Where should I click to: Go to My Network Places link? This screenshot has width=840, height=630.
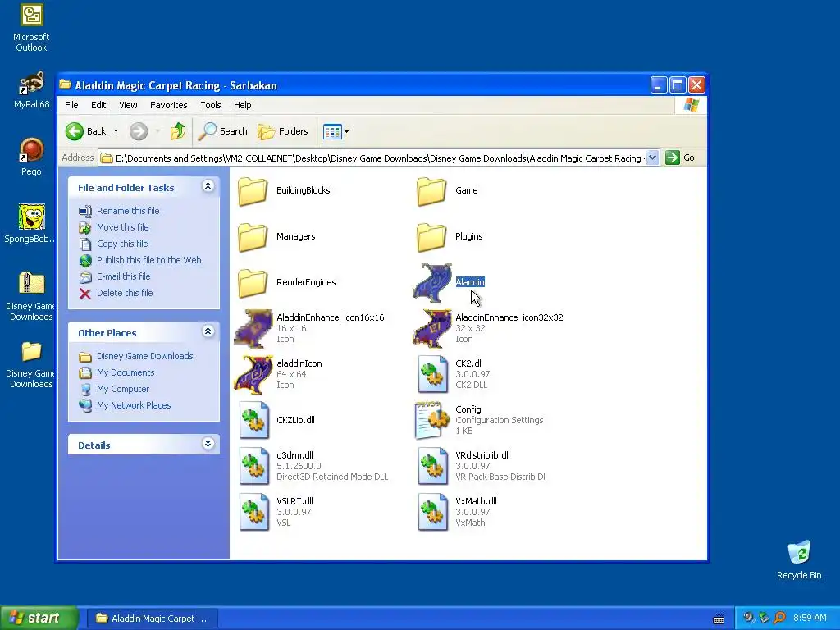point(134,405)
